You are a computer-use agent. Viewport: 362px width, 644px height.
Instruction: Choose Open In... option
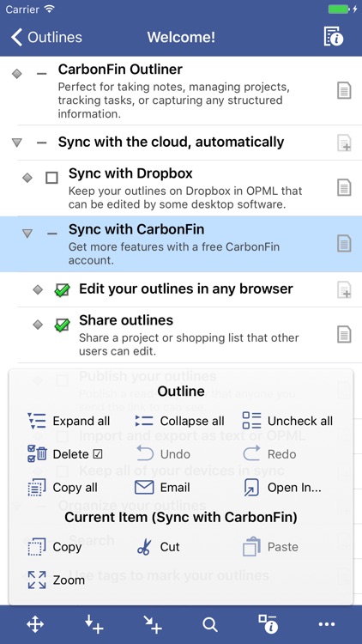point(282,488)
